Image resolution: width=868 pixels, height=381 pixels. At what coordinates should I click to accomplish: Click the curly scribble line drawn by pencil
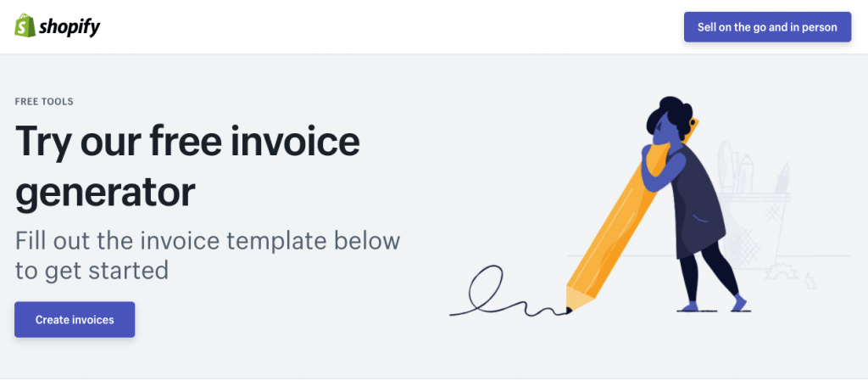509,294
